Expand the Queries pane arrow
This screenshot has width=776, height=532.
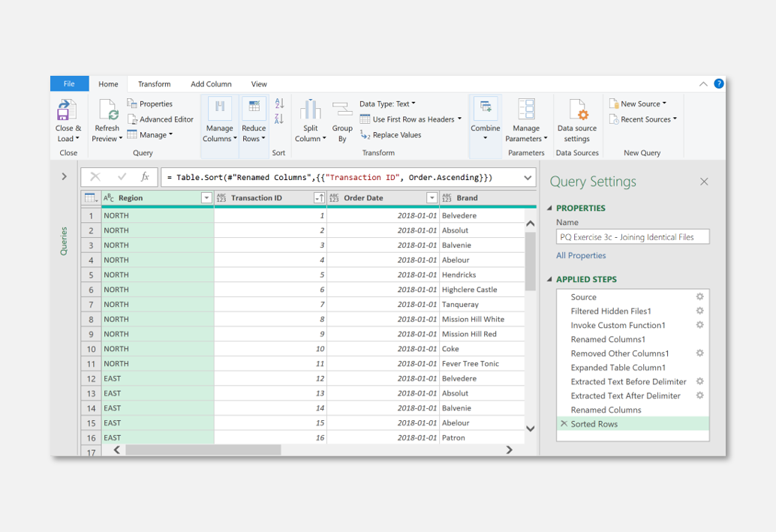[64, 177]
